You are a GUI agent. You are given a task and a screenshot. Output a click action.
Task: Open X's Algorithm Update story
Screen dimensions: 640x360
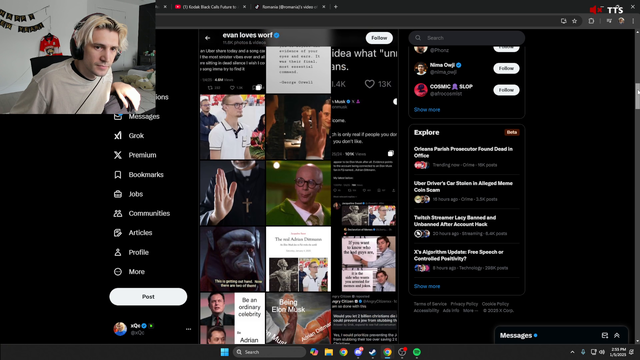tap(467, 260)
